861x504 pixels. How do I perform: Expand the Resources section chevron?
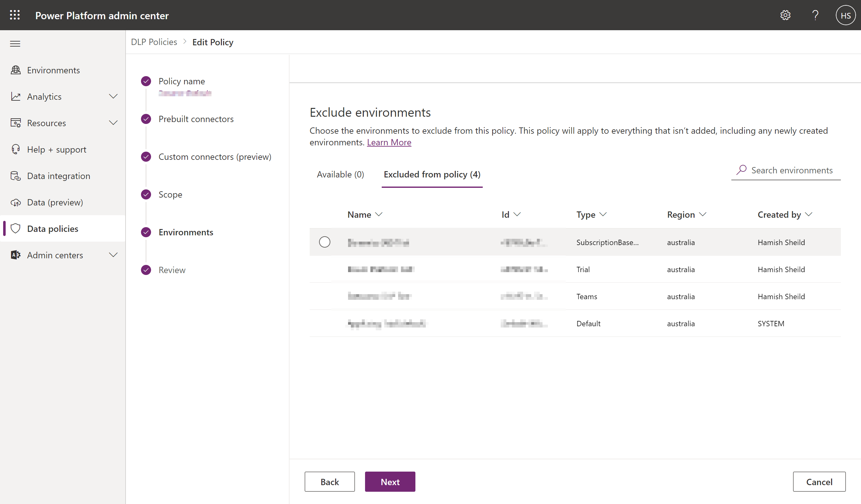(113, 123)
